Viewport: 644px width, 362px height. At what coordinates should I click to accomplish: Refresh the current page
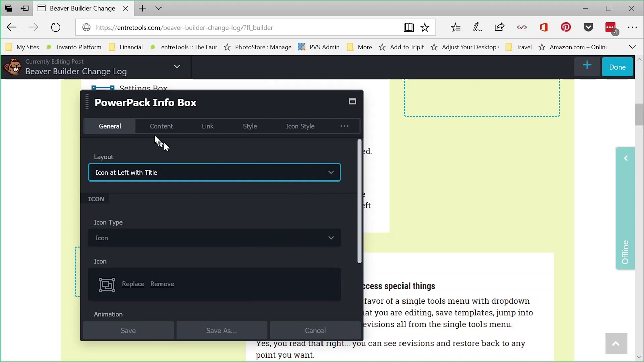56,28
